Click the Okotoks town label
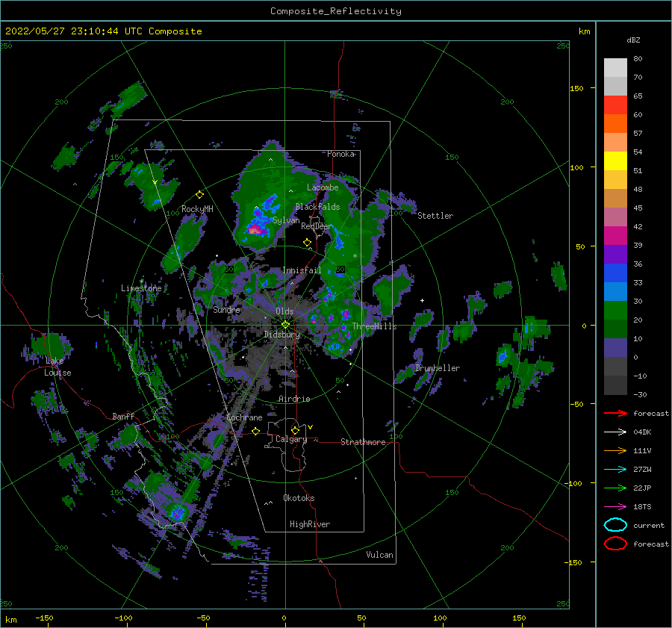Image resolution: width=672 pixels, height=628 pixels. click(299, 498)
